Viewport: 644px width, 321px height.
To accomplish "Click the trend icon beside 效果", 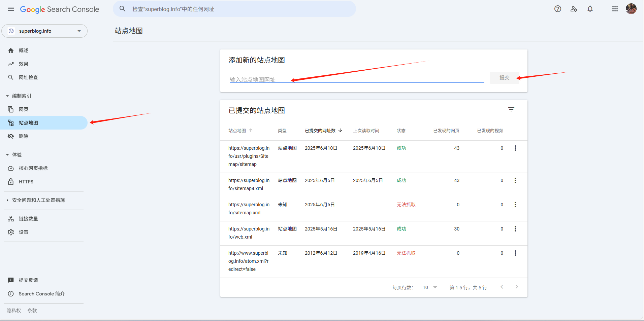I will [11, 64].
